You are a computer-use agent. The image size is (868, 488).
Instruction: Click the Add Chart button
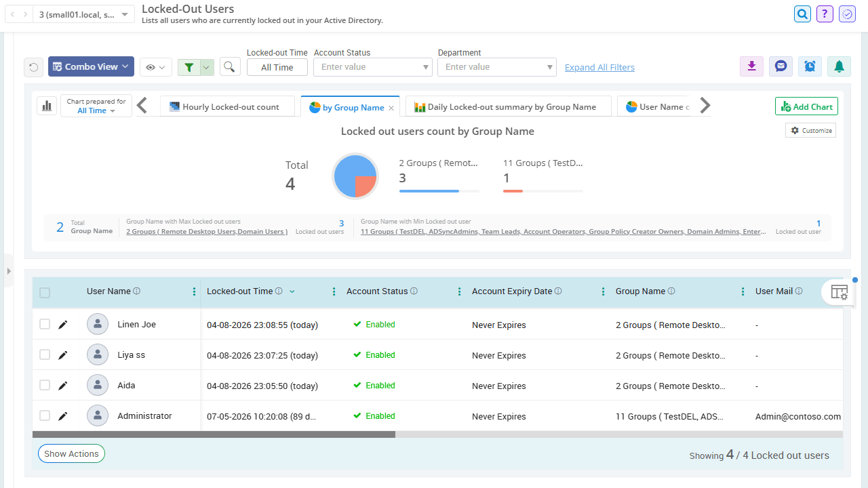pyautogui.click(x=806, y=106)
